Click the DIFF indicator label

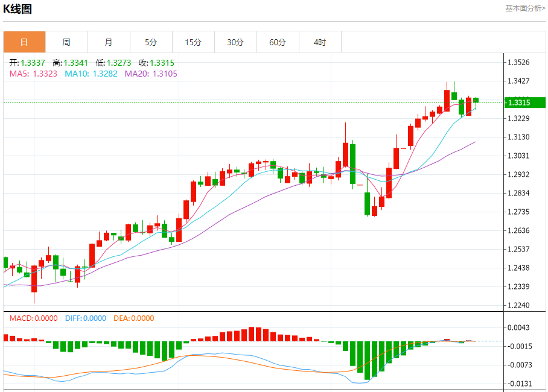click(85, 318)
